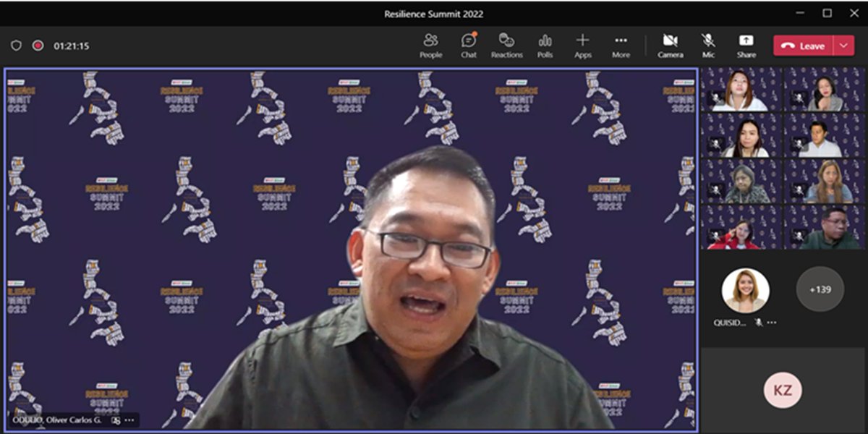Viewport: 868px width, 434px height.
Task: Turn on the Camera
Action: 671,46
